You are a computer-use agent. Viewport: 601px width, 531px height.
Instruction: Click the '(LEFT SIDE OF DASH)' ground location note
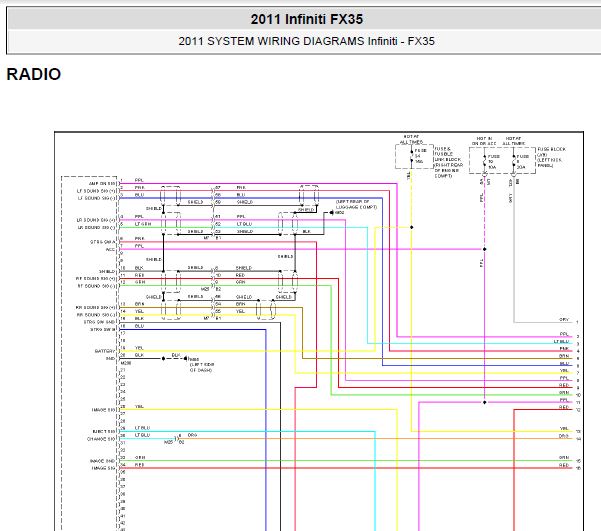202,367
